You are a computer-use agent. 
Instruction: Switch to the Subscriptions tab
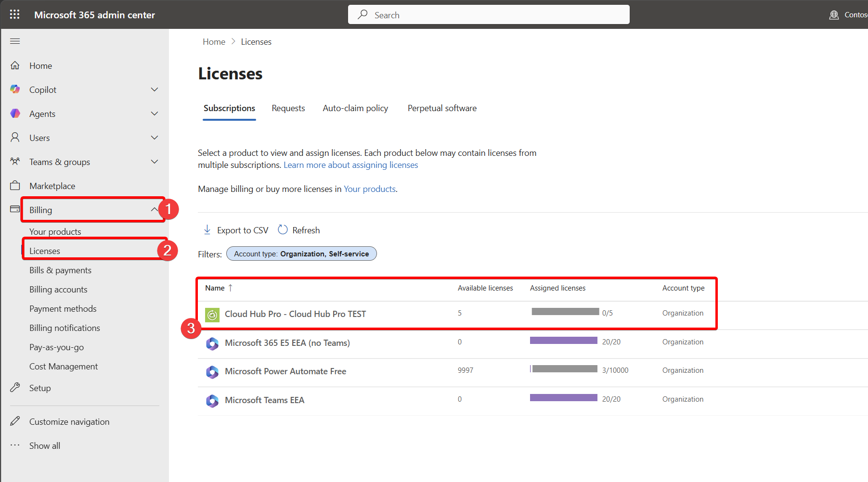tap(229, 108)
